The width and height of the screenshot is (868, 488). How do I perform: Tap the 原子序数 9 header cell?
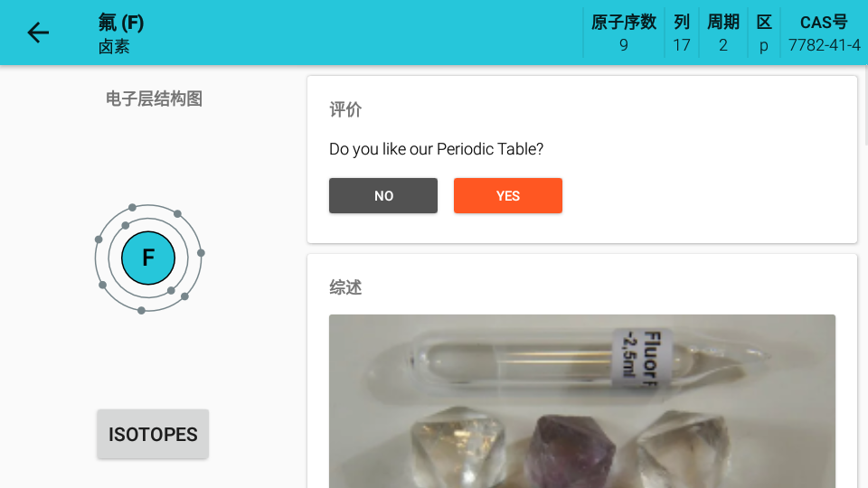[x=623, y=33]
